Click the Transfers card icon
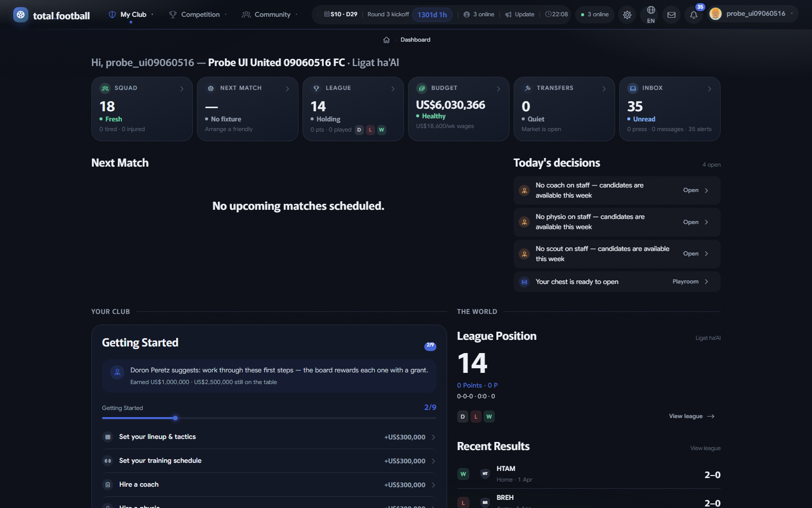Viewport: 812px width, 508px height. click(527, 88)
